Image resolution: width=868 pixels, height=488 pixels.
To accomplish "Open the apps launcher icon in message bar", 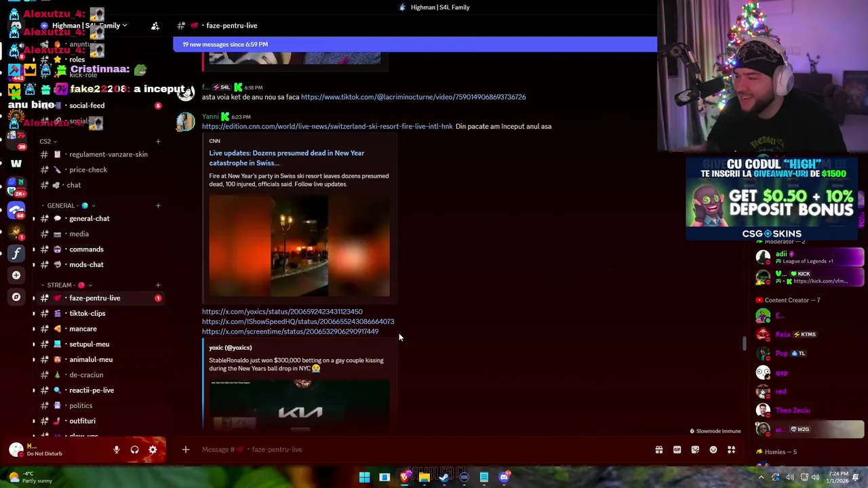I will click(732, 449).
